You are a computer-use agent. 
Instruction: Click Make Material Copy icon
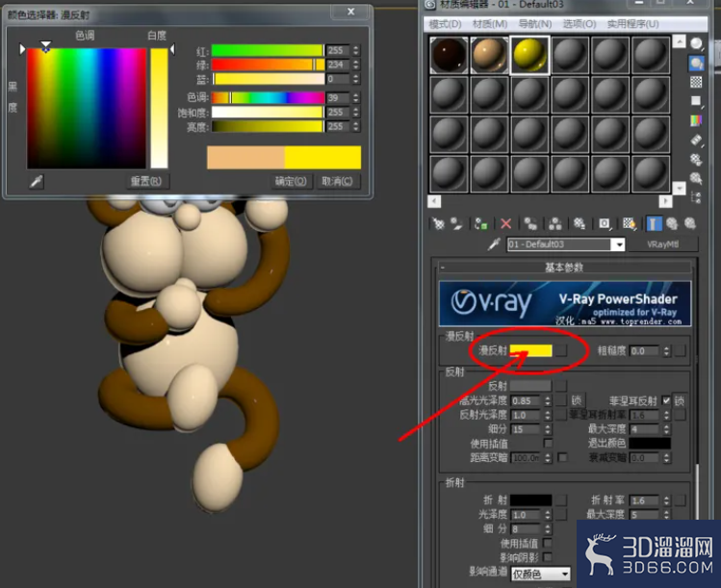click(530, 223)
